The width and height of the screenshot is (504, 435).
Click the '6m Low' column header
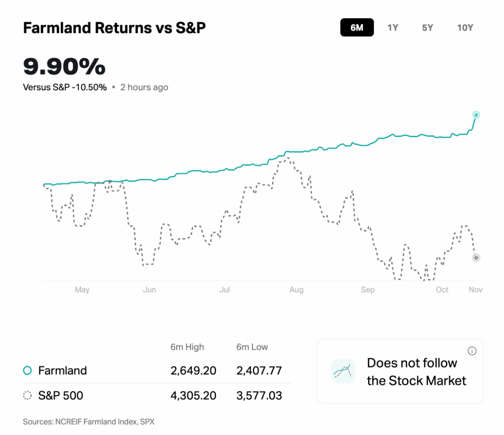tap(252, 347)
